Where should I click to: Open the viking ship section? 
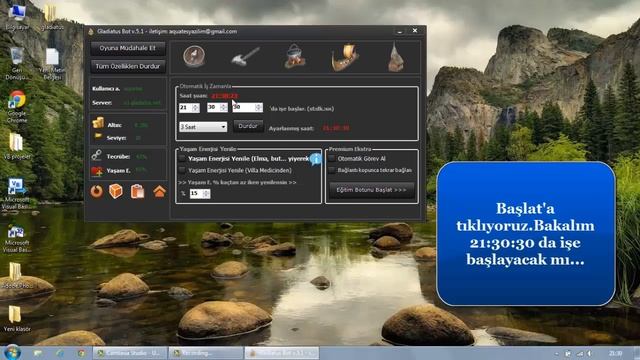click(345, 58)
